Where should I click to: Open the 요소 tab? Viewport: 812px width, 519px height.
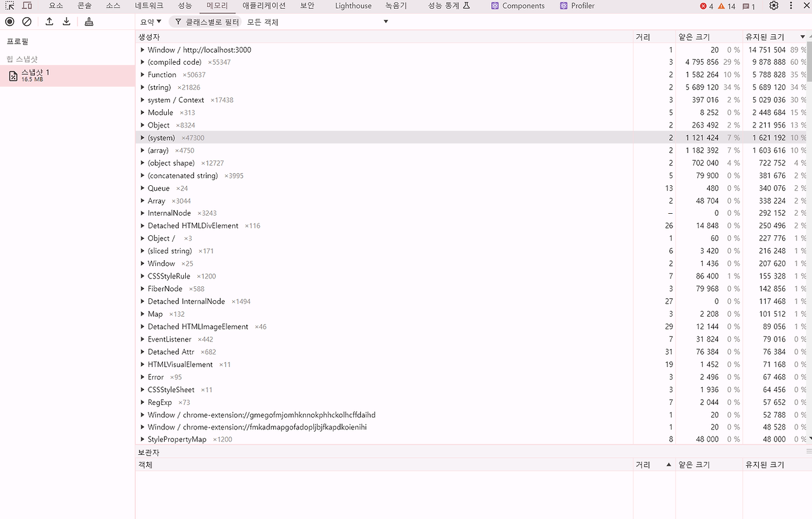(x=56, y=6)
